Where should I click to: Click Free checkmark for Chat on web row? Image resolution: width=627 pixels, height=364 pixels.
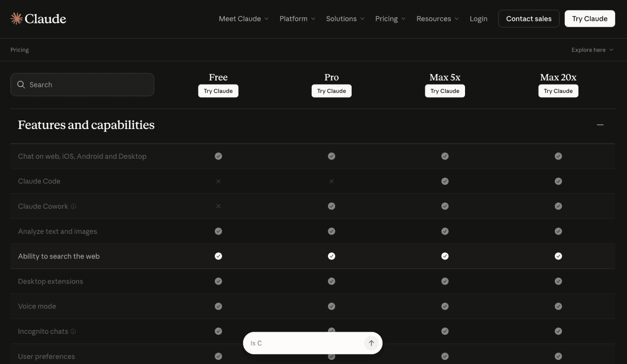tap(218, 156)
